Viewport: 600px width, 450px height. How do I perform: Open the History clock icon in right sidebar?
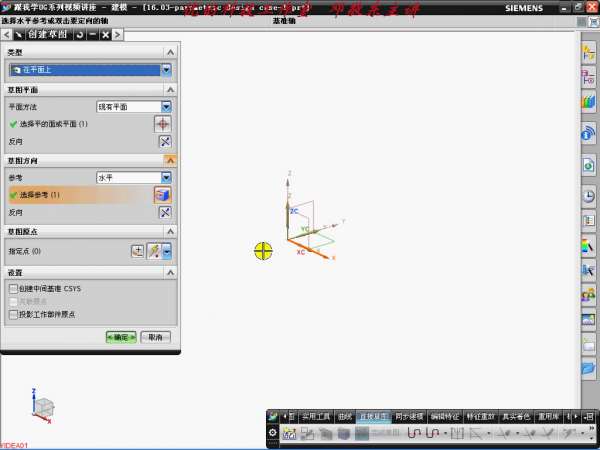pos(588,195)
